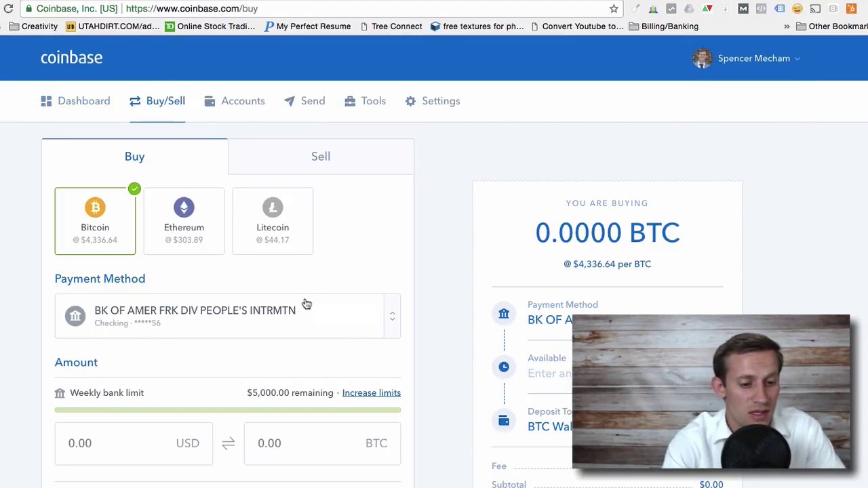The width and height of the screenshot is (868, 488).
Task: Click the Available clock icon in summary
Action: (x=504, y=367)
